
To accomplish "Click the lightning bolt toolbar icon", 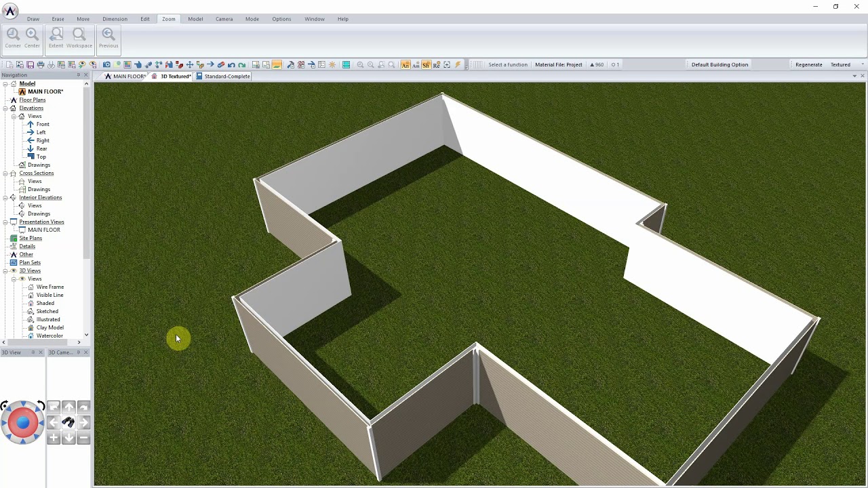I will (x=458, y=64).
